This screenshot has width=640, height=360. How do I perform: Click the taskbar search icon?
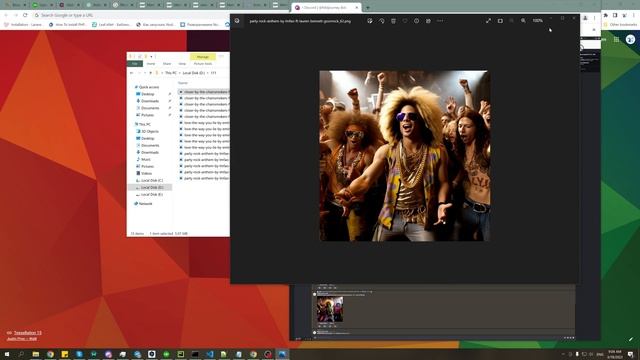21,354
